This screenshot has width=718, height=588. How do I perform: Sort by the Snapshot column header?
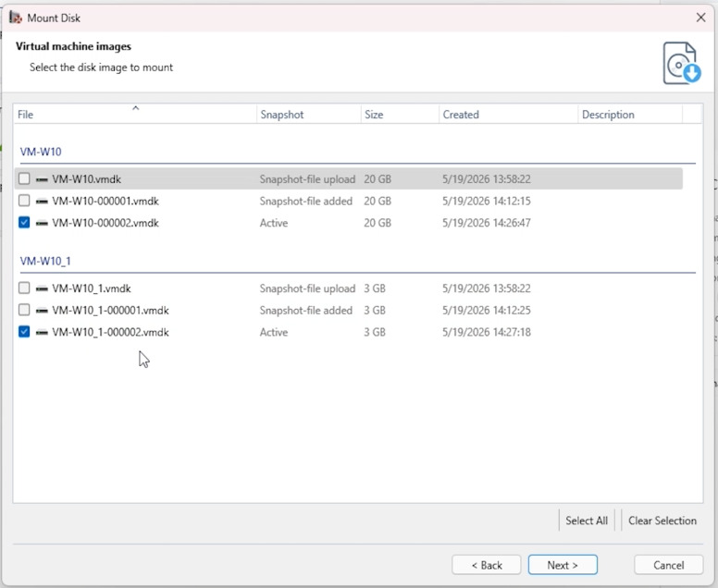(x=309, y=115)
